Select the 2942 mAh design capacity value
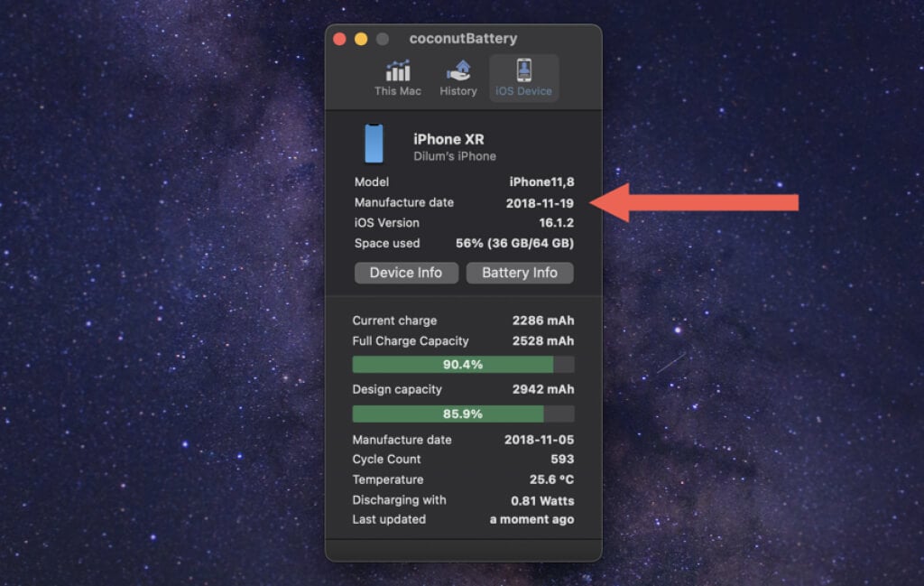Image resolution: width=924 pixels, height=586 pixels. 542,390
